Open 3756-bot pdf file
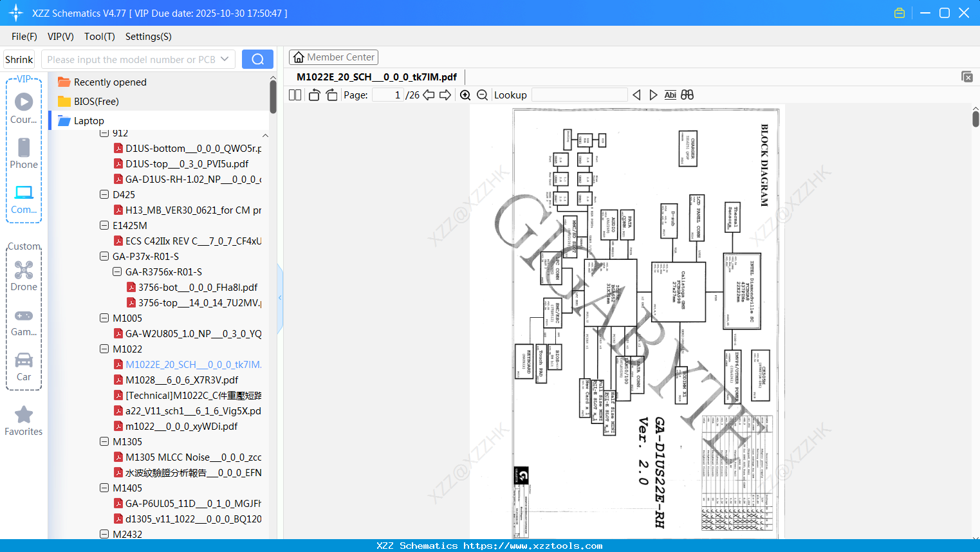The image size is (980, 552). [192, 287]
